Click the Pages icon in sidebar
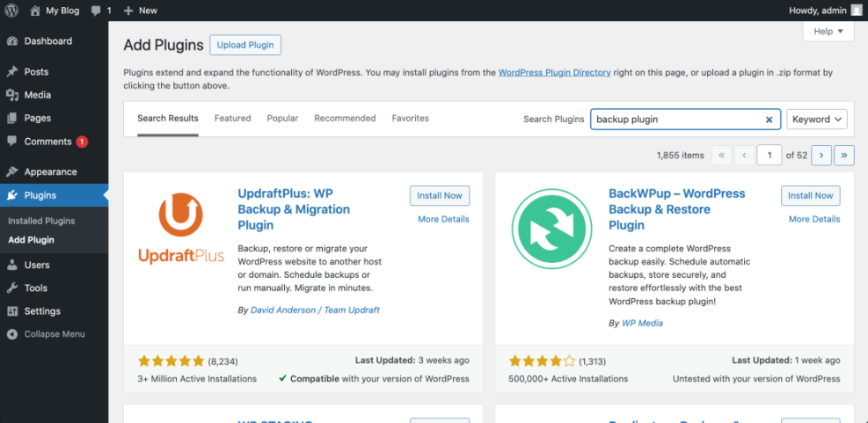 click(12, 118)
